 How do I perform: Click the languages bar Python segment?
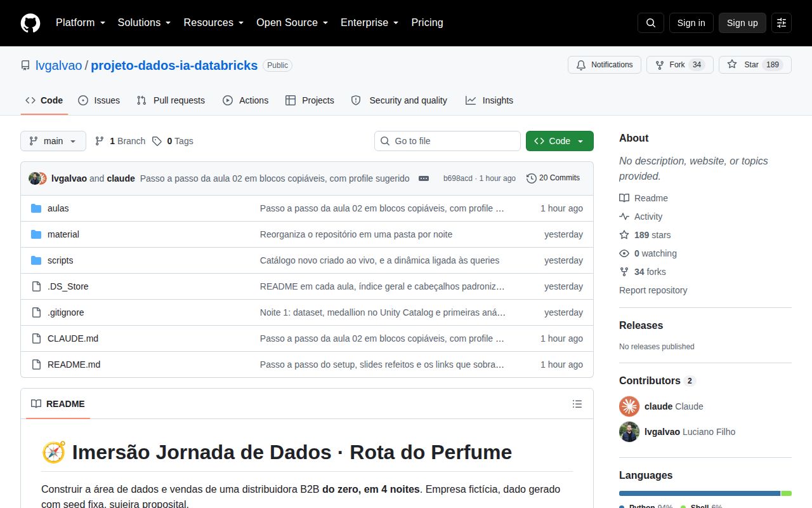pyautogui.click(x=700, y=493)
